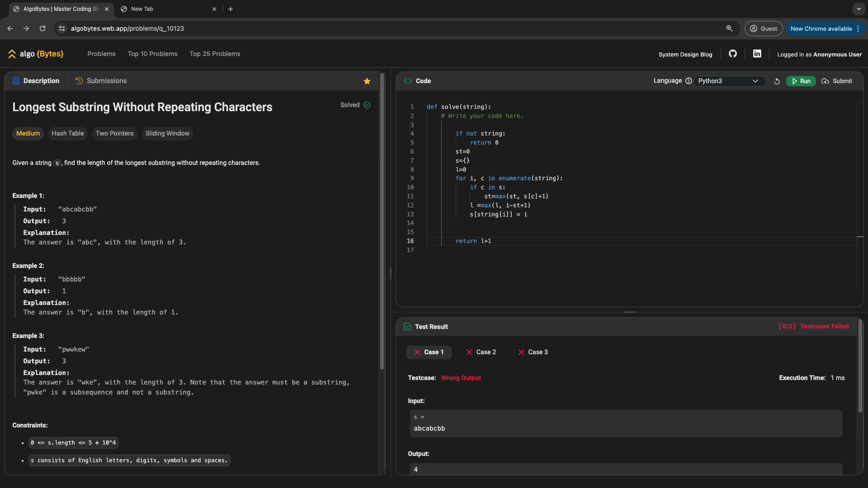Toggle the Solved status indicator
This screenshot has height=488, width=868.
click(x=368, y=105)
